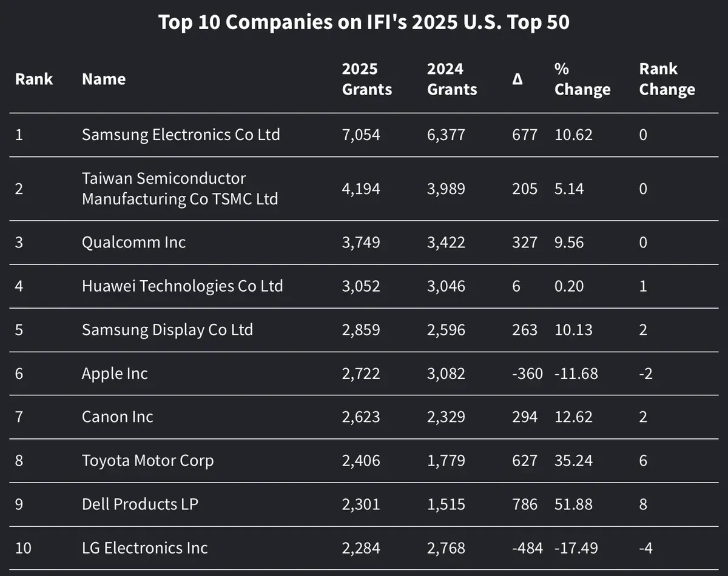This screenshot has width=728, height=576.
Task: Click the Dell Products LP name
Action: click(x=140, y=504)
